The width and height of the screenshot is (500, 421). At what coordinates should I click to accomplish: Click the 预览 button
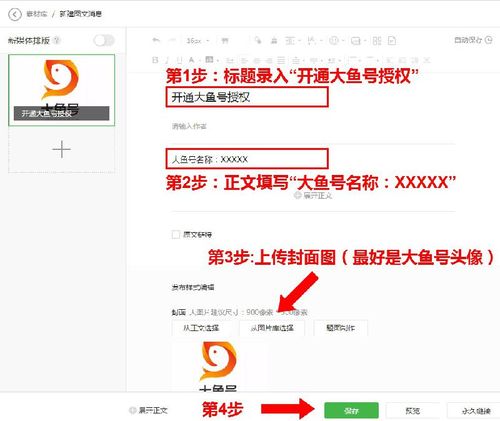pyautogui.click(x=413, y=411)
